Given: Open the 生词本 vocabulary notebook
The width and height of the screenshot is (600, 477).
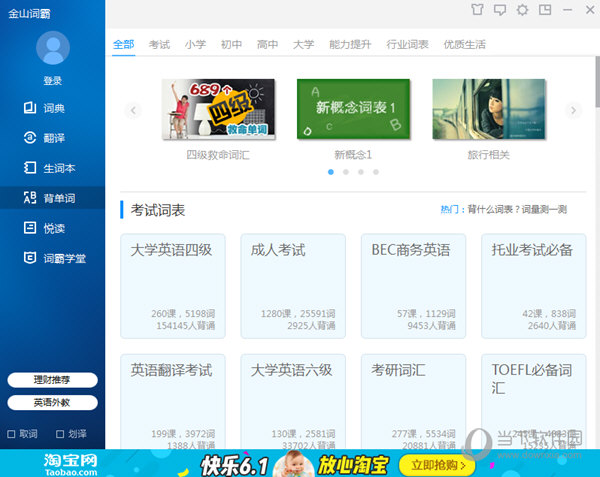Looking at the screenshot, I should (x=52, y=168).
